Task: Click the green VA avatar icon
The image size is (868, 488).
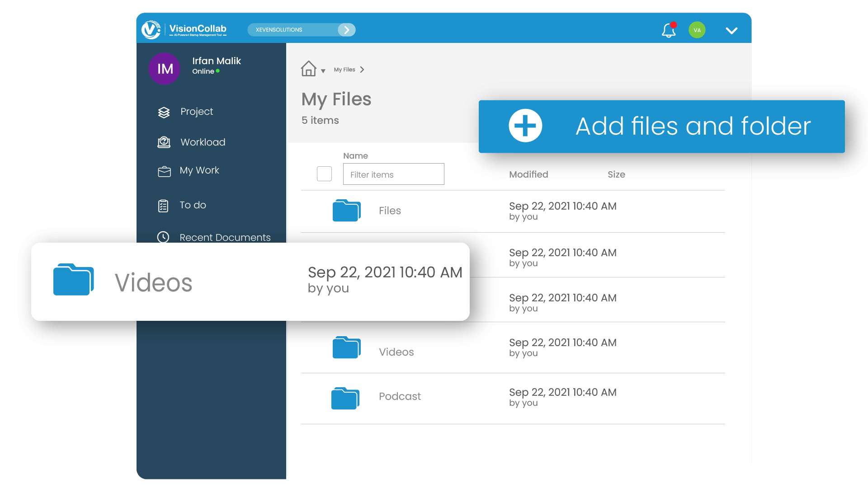Action: (697, 30)
